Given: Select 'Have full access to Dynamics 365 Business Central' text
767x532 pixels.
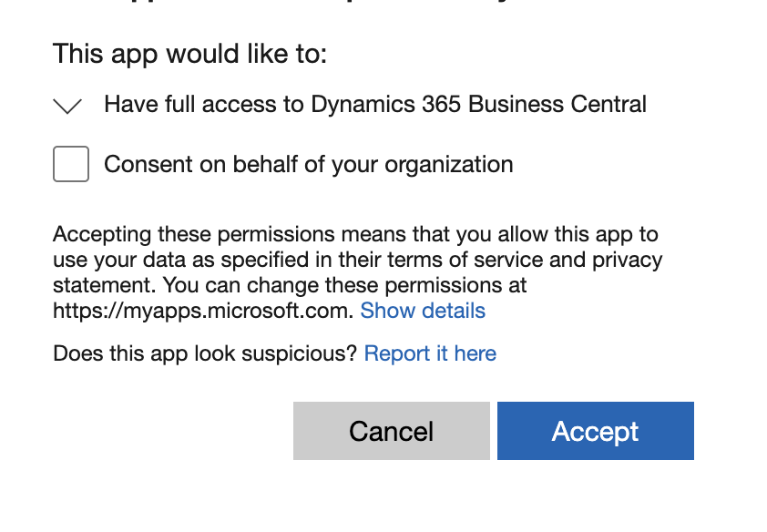Looking at the screenshot, I should point(375,104).
